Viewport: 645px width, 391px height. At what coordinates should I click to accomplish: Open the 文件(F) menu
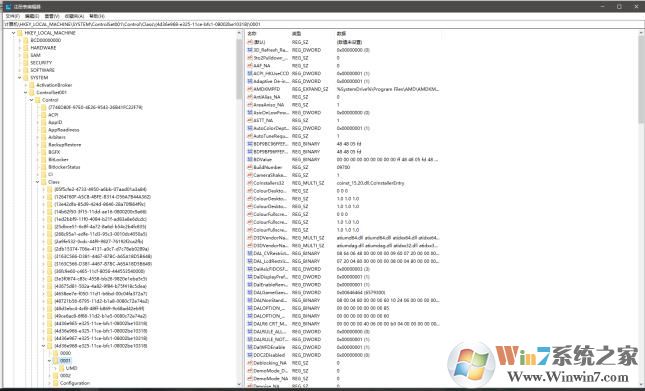[12, 16]
